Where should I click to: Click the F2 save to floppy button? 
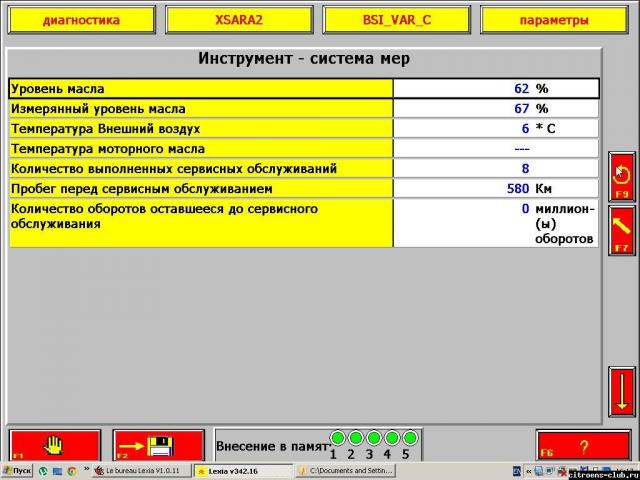pyautogui.click(x=158, y=445)
